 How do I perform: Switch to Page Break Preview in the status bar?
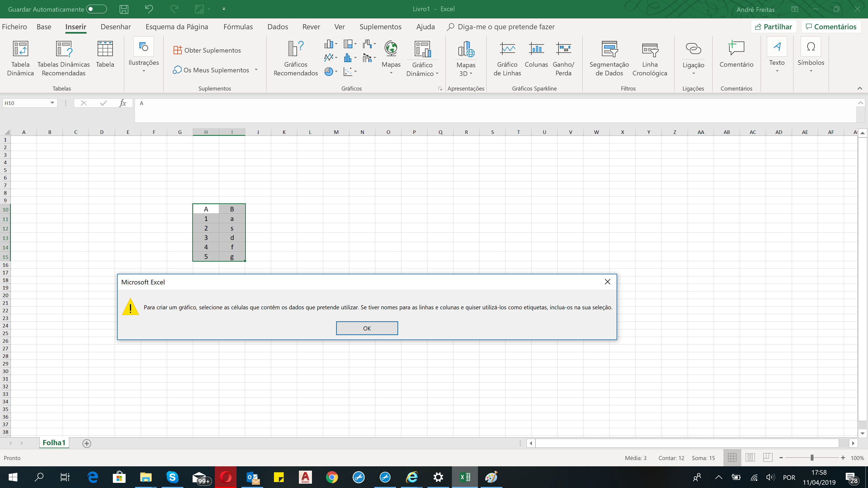click(x=768, y=458)
